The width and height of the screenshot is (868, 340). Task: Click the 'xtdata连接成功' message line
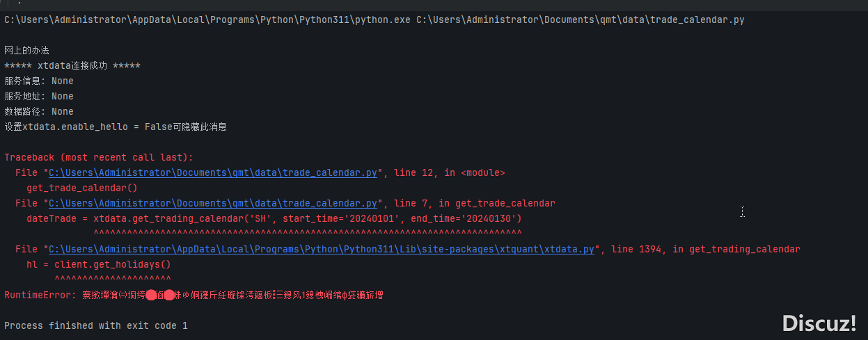[x=72, y=66]
